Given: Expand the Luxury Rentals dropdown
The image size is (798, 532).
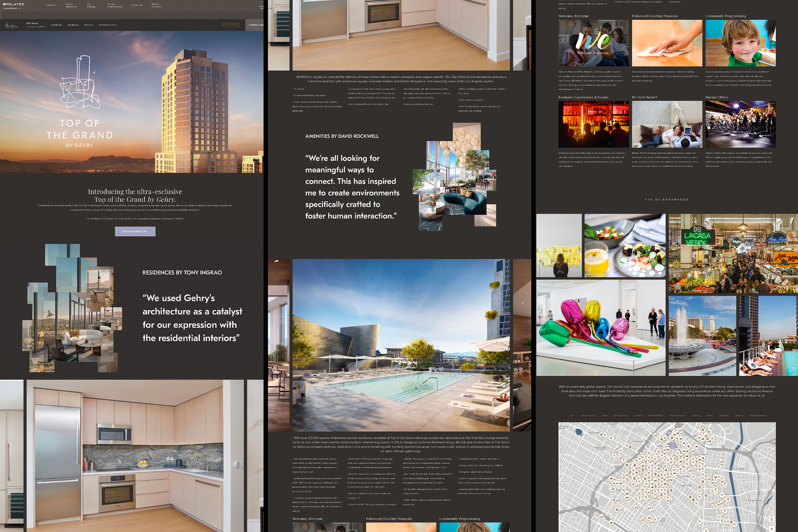Looking at the screenshot, I should (x=12, y=8).
